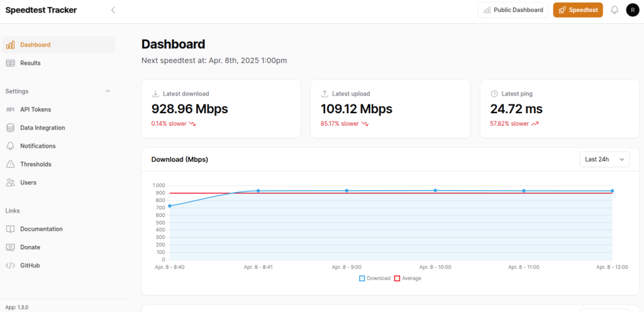Image resolution: width=644 pixels, height=312 pixels.
Task: Click the upload slower trend-down icon
Action: [x=365, y=123]
